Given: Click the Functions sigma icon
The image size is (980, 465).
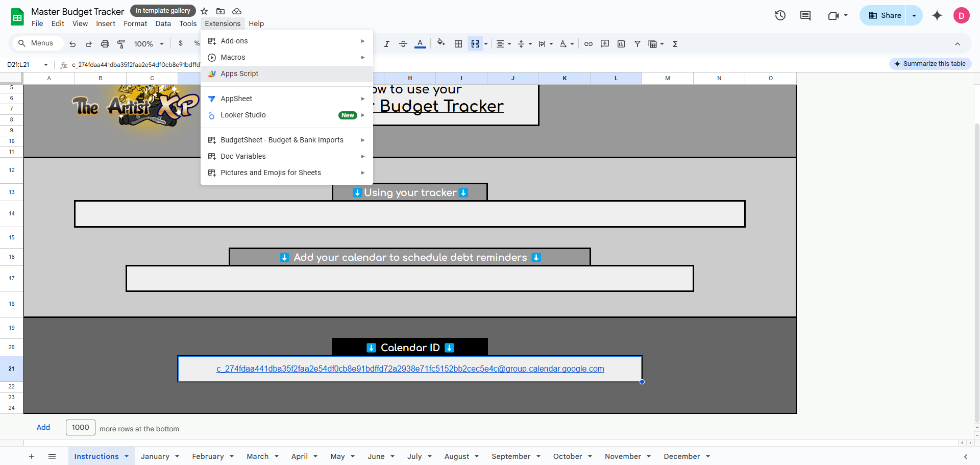Looking at the screenshot, I should pos(675,44).
